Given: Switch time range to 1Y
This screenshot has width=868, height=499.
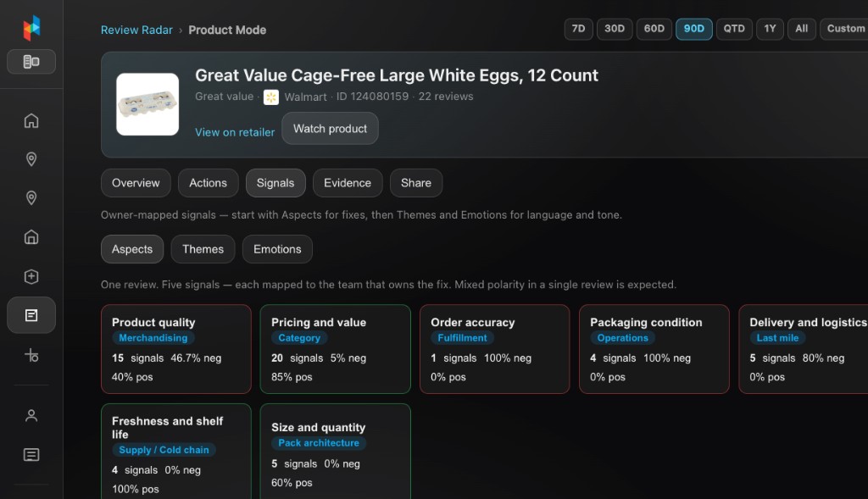Looking at the screenshot, I should coord(770,29).
